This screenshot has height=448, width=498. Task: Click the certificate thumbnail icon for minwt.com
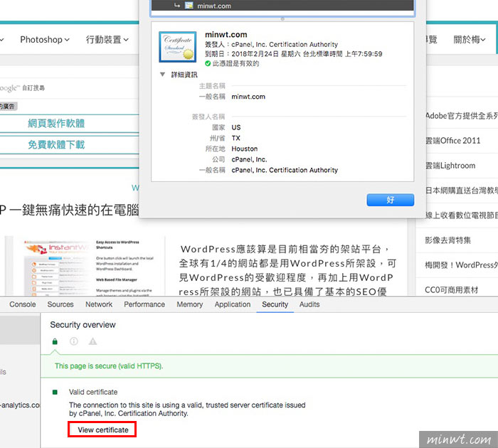178,47
